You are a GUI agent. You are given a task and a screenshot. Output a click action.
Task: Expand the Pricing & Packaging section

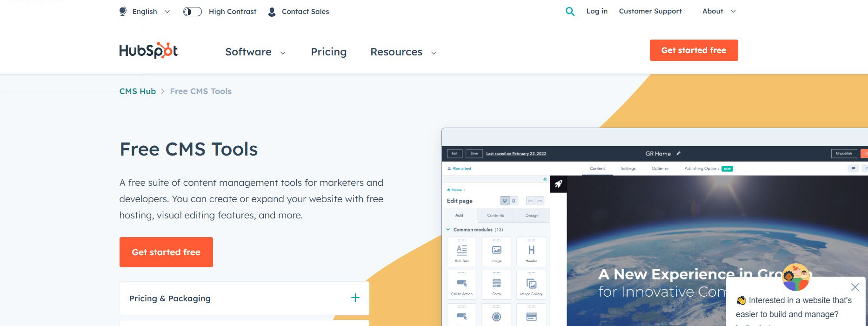(244, 298)
